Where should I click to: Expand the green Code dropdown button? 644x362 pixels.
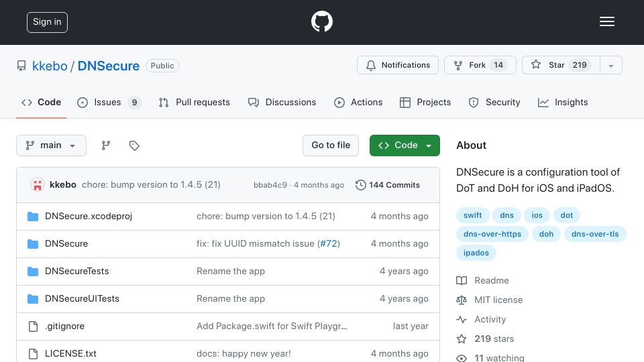coord(405,145)
